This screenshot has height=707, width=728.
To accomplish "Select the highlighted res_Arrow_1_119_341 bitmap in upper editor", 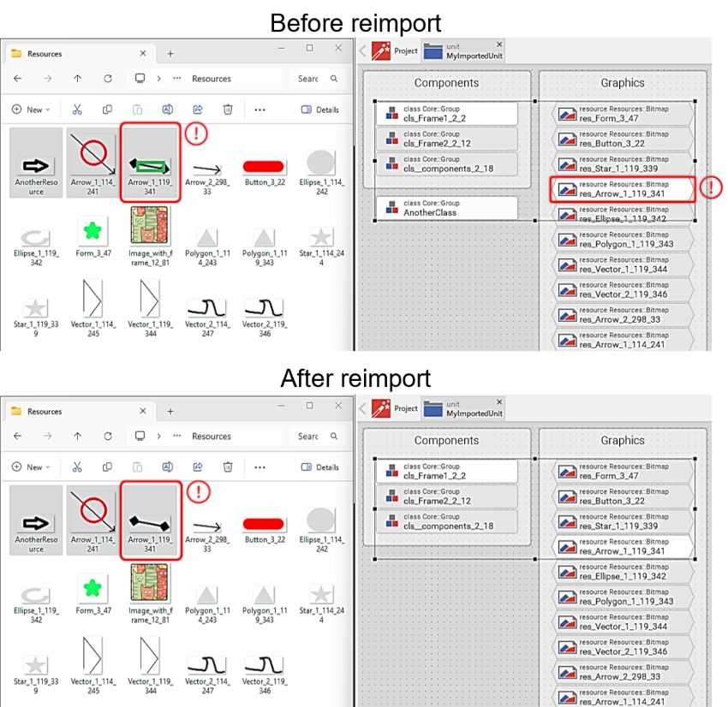I will (623, 189).
